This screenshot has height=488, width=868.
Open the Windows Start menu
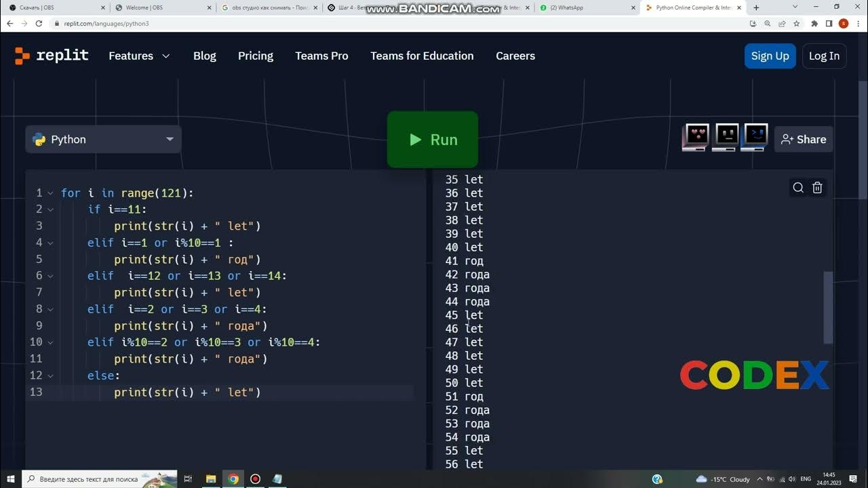pyautogui.click(x=10, y=479)
